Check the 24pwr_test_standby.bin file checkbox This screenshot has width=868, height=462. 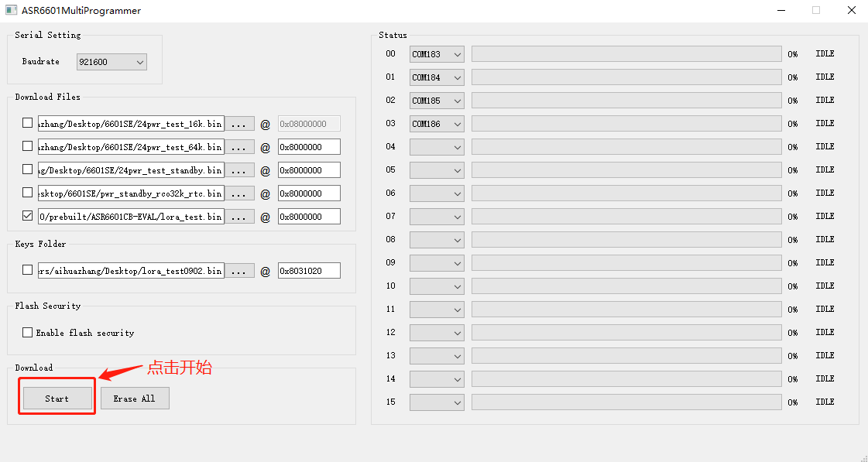(x=27, y=169)
